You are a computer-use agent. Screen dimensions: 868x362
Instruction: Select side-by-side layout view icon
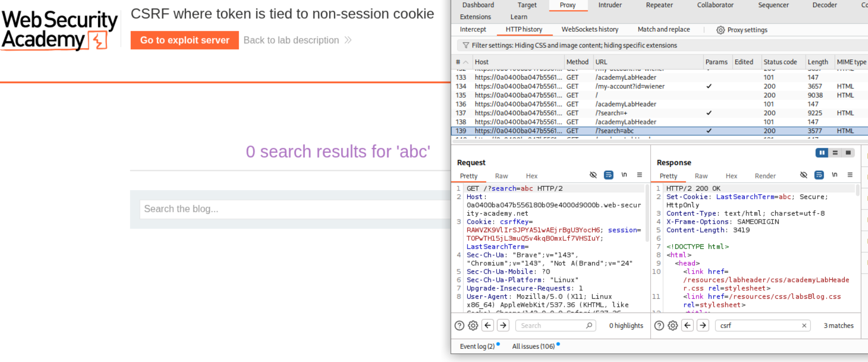821,153
